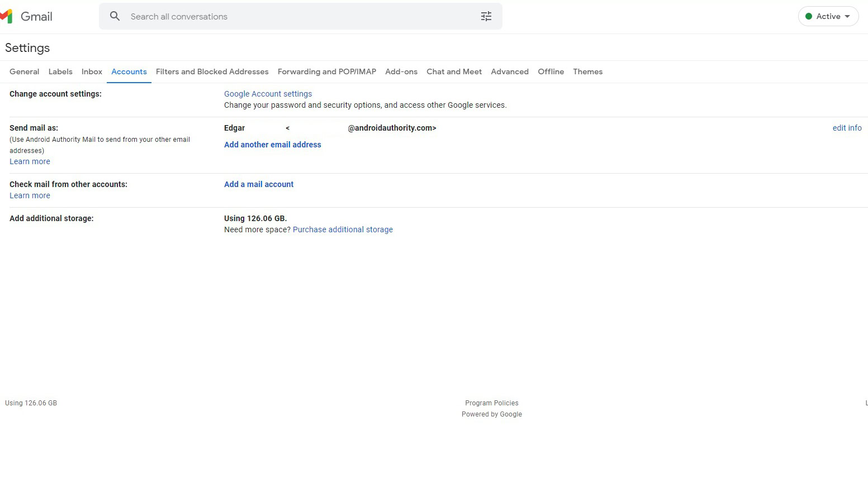Open Forwarding and POP/IMAP tab

click(327, 71)
